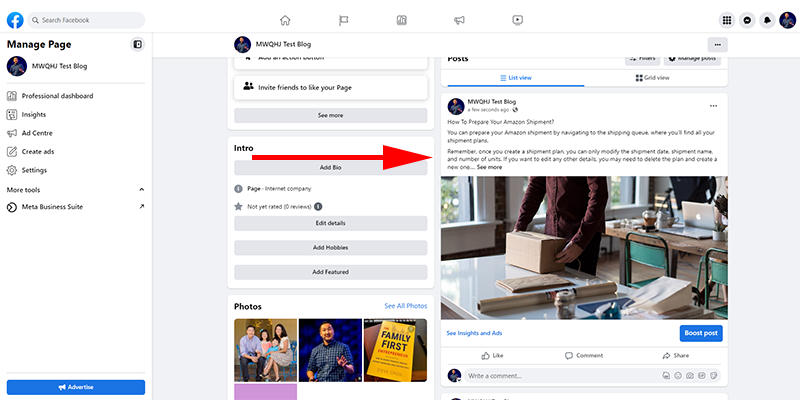
Task: Like the post
Action: tap(492, 356)
